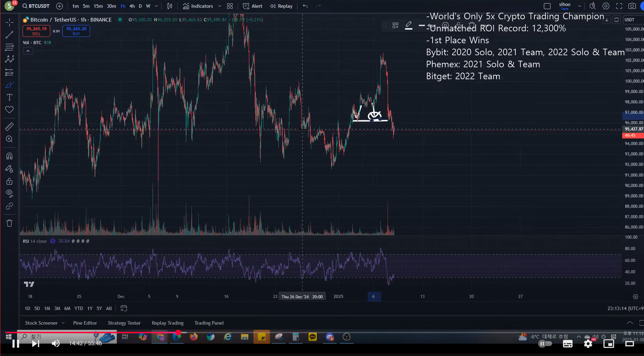Open the quick search lightning icon

click(x=593, y=6)
